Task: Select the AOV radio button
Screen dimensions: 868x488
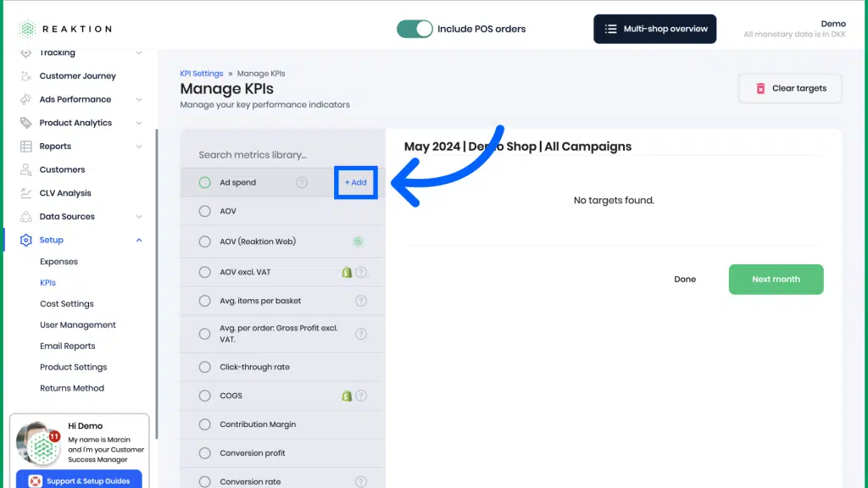Action: tap(205, 211)
